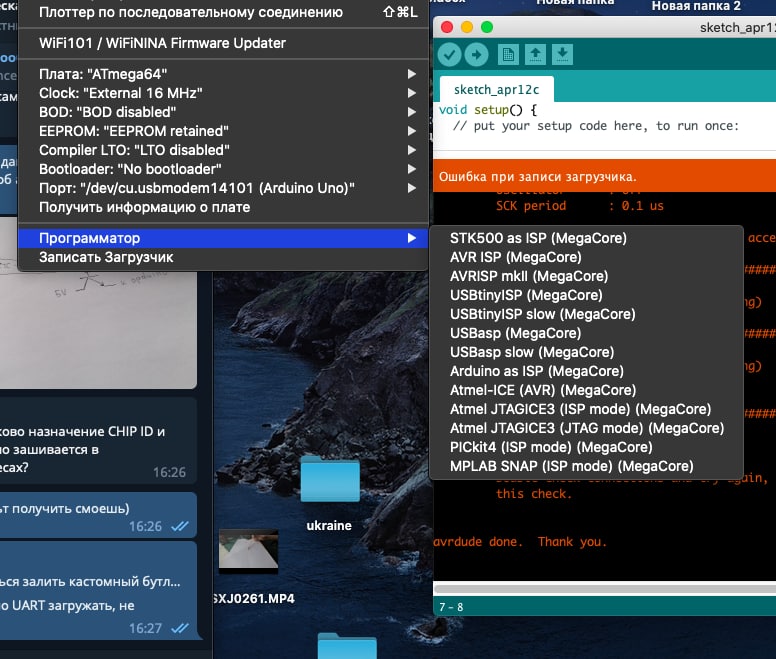Select USBtinyISP slow (MegaCore) programmer
The width and height of the screenshot is (776, 659).
[x=587, y=314]
